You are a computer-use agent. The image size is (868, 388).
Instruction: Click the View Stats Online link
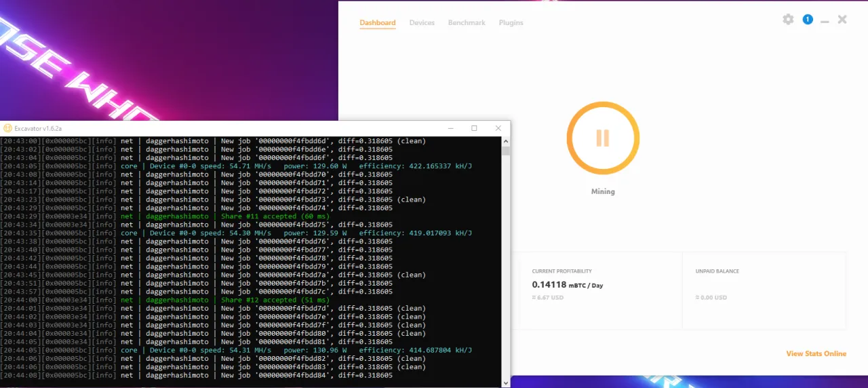[x=816, y=353]
